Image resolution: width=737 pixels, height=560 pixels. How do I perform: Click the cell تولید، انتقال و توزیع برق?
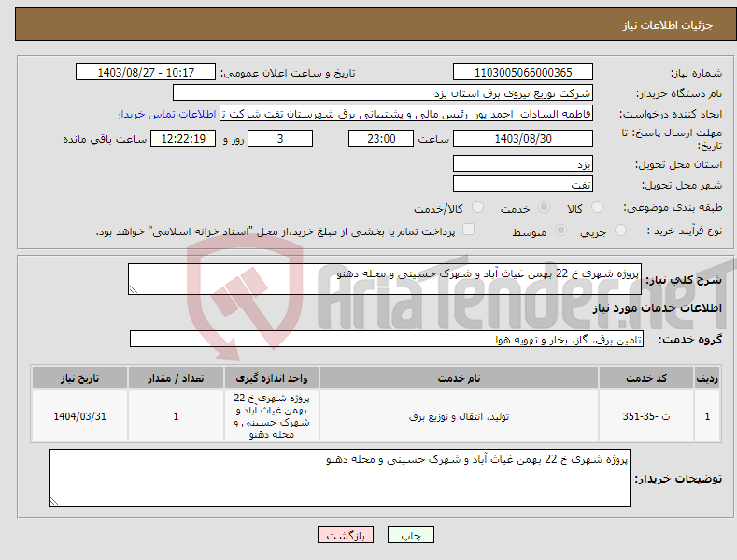459,416
